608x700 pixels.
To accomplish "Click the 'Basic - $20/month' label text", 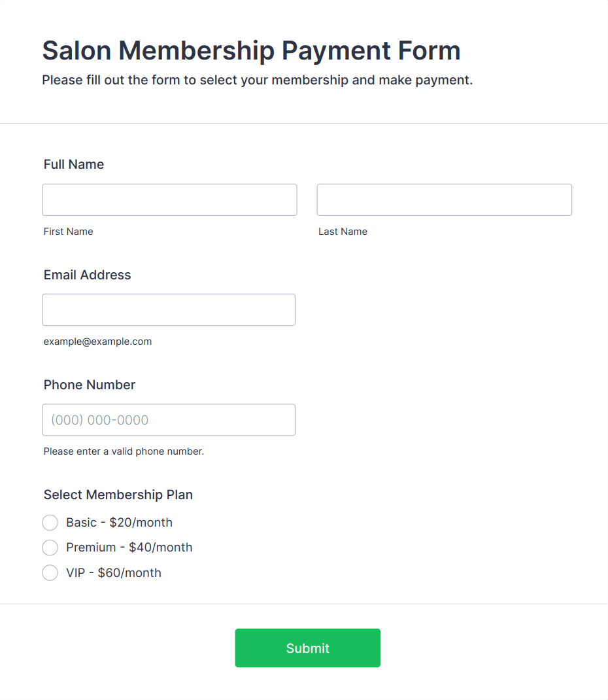I will tap(119, 523).
